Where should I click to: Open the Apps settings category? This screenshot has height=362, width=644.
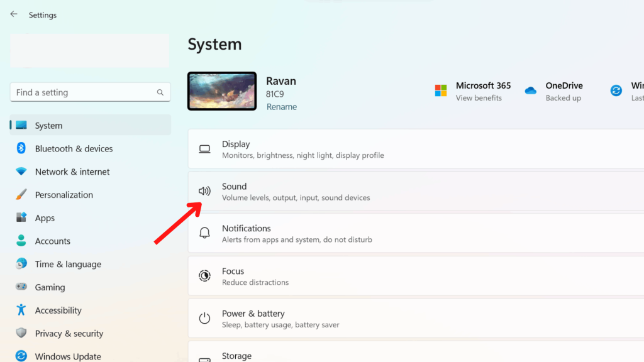point(91,217)
